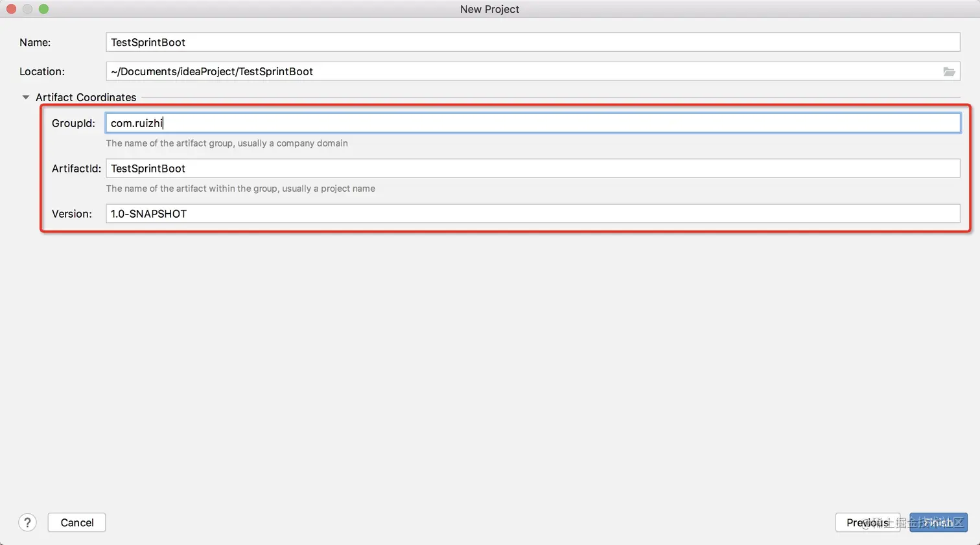Click the 'Name:' label
Viewport: 980px width, 545px height.
(x=35, y=42)
